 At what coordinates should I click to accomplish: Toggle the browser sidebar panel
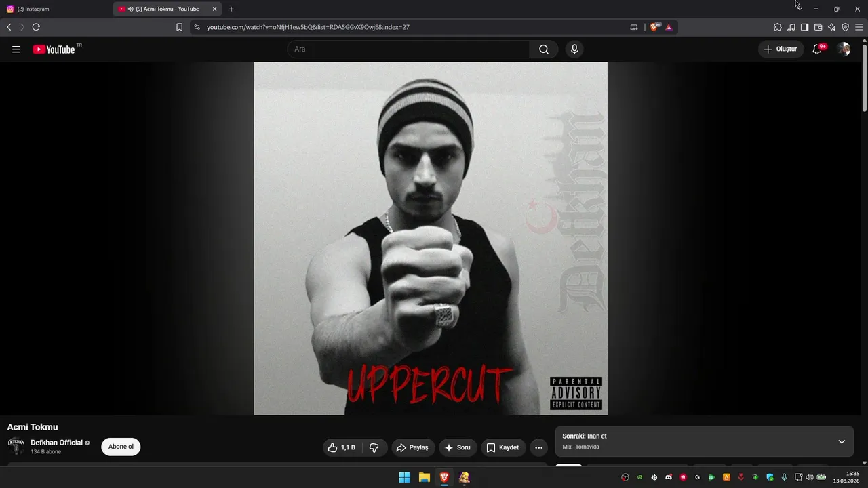pyautogui.click(x=804, y=27)
